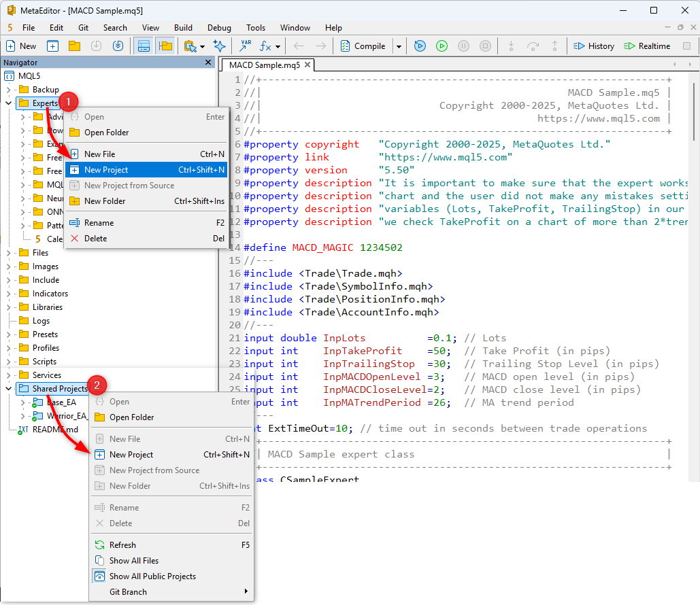Select the MQL5 root node
This screenshot has height=605, width=700.
[x=22, y=76]
